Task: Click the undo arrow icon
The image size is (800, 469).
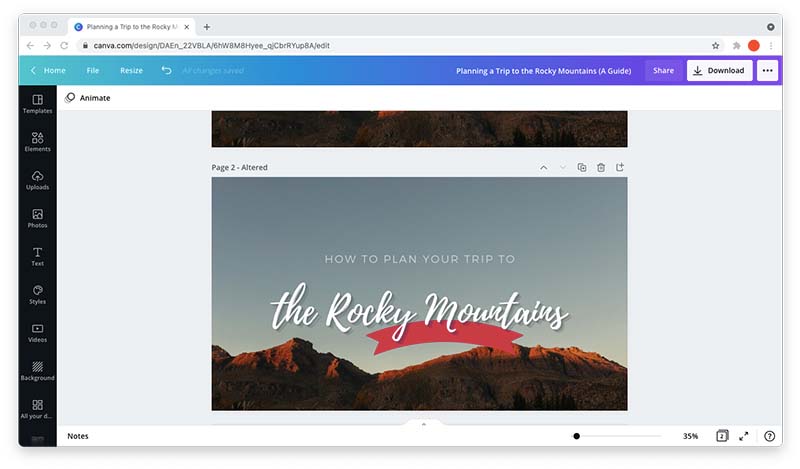Action: 166,70
